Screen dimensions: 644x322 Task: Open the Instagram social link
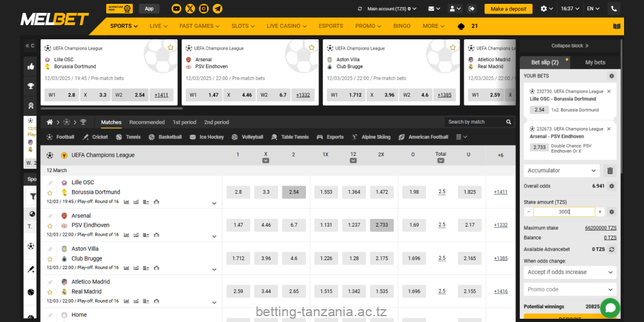pyautogui.click(x=204, y=8)
